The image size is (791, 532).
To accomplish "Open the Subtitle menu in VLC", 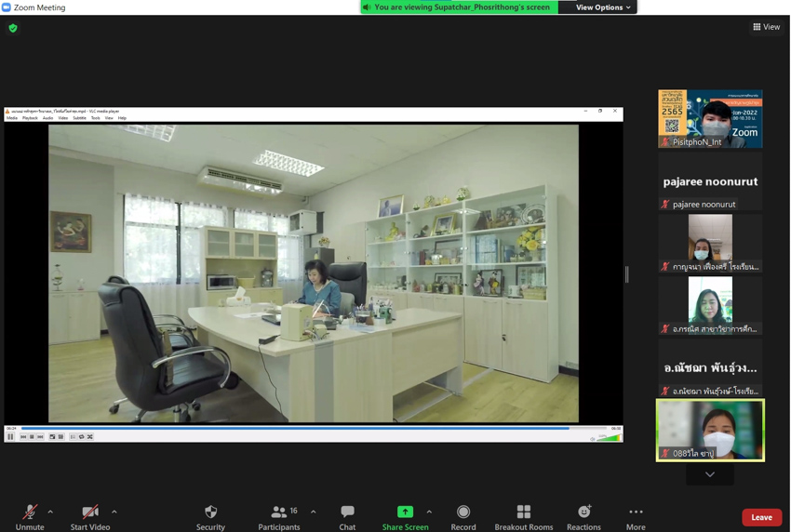I will pos(79,118).
